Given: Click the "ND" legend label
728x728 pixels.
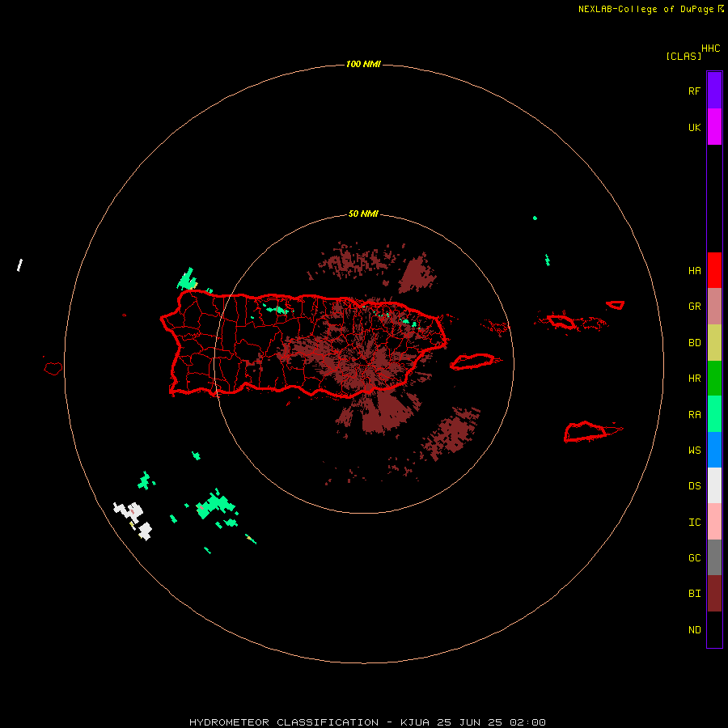Looking at the screenshot, I should coord(694,630).
